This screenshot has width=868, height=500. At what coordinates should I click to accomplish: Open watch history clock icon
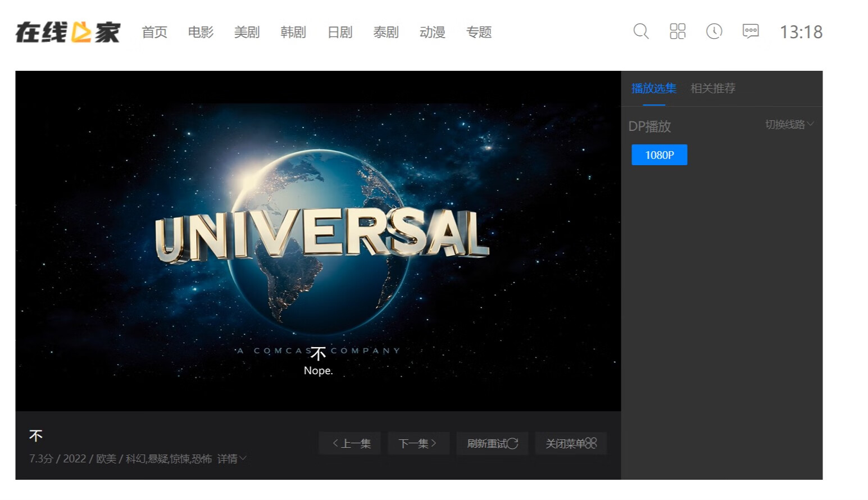coord(714,31)
